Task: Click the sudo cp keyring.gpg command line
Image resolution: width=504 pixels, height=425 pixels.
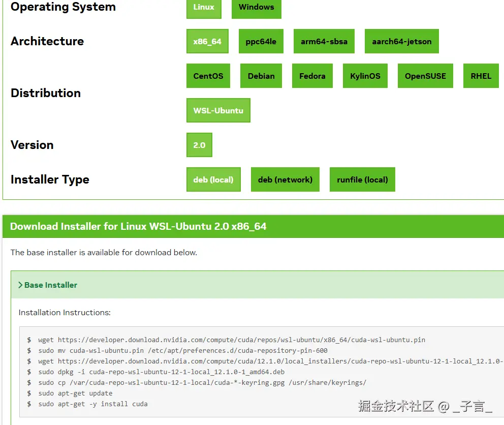Action: [202, 382]
